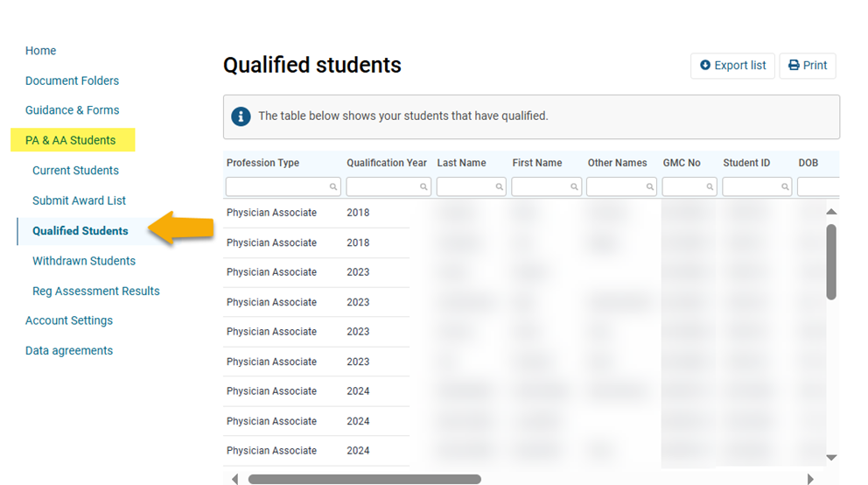
Task: Sort by DOB column header
Action: pyautogui.click(x=808, y=163)
